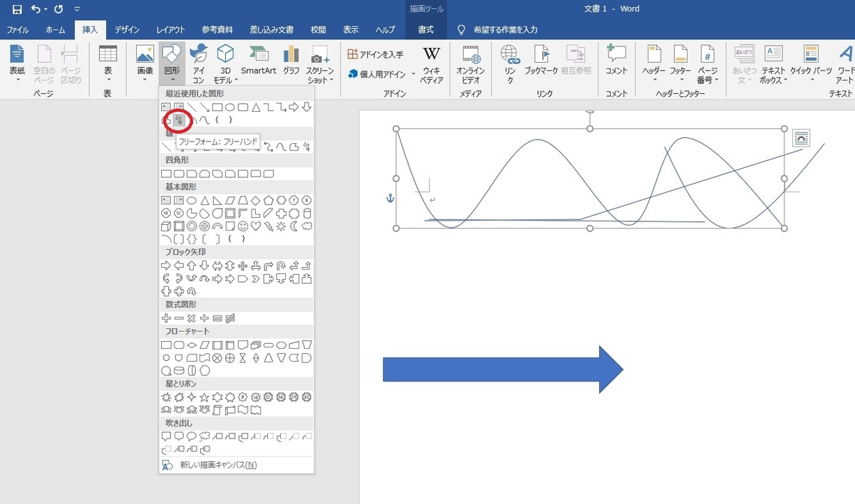Image resolution: width=855 pixels, height=504 pixels.
Task: Undo the last action
Action: click(x=36, y=10)
